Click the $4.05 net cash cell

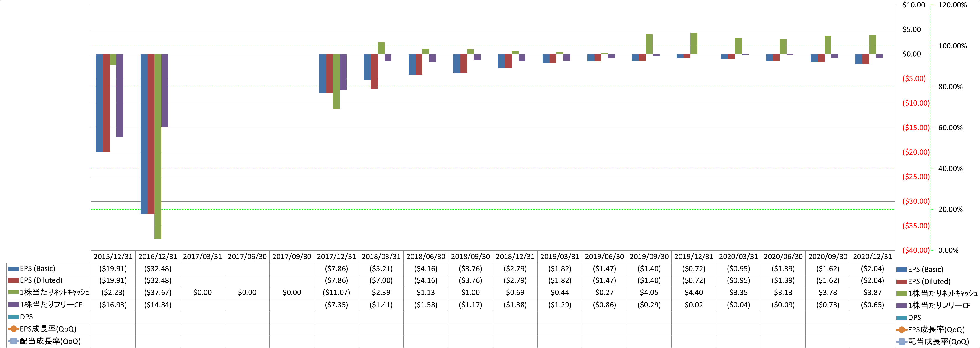pyautogui.click(x=649, y=293)
